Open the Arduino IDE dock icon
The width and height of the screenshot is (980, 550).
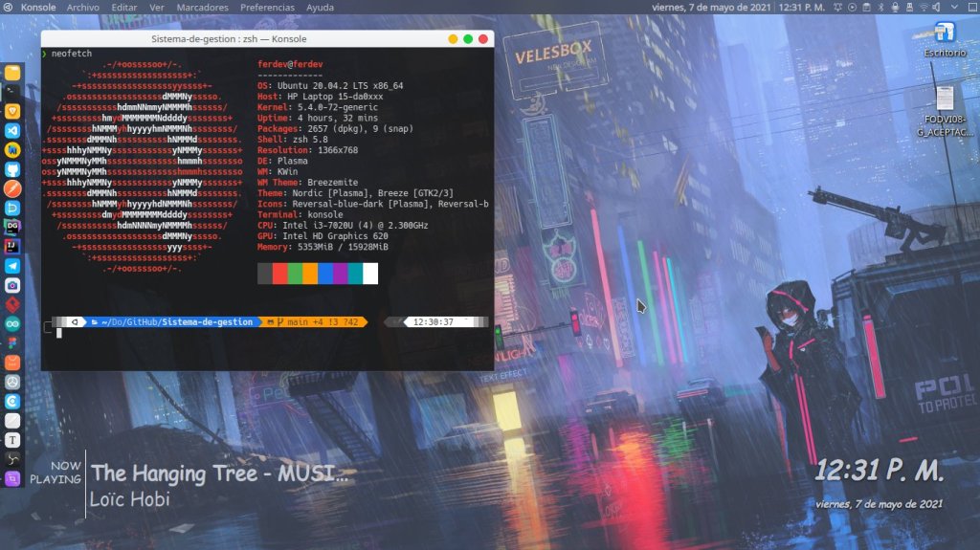point(12,324)
